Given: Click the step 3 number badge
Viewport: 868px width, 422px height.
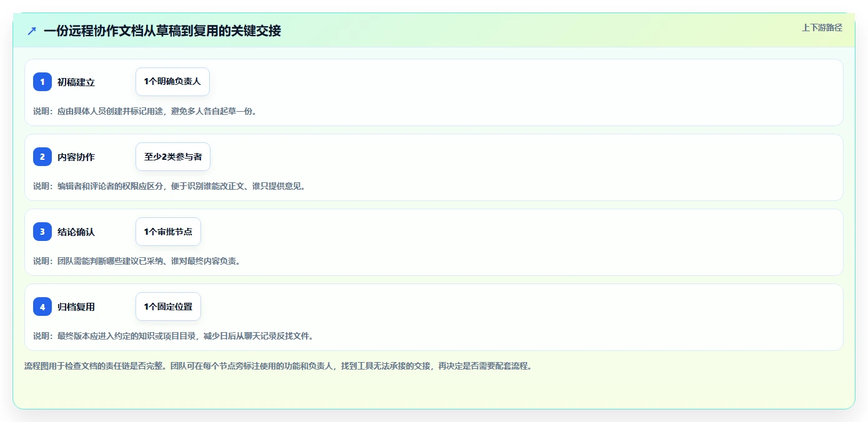Looking at the screenshot, I should (x=42, y=232).
